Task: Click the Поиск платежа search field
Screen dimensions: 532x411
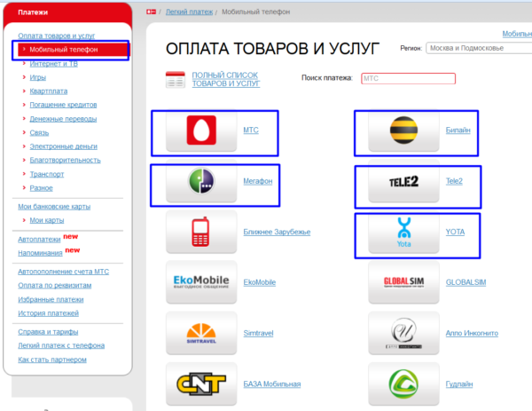Action: coord(408,79)
